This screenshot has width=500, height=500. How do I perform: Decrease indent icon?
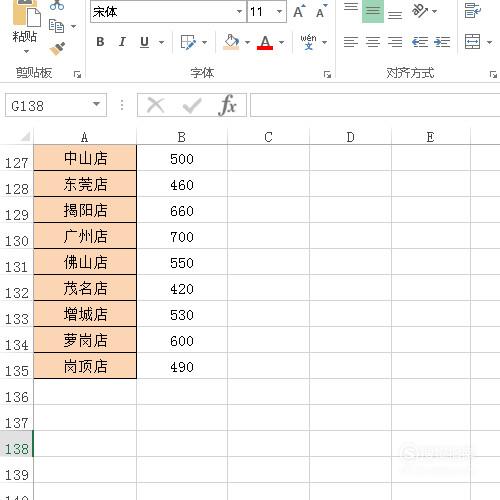tap(420, 42)
